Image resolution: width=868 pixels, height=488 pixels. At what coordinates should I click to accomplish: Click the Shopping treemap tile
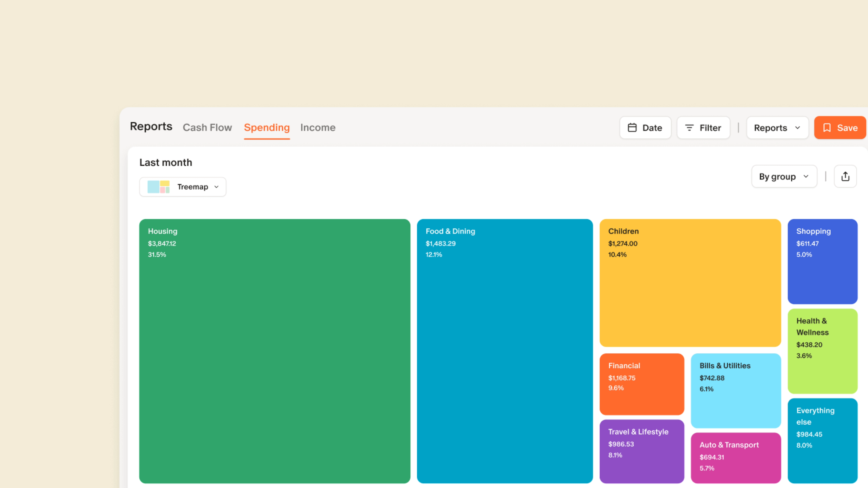pos(822,261)
